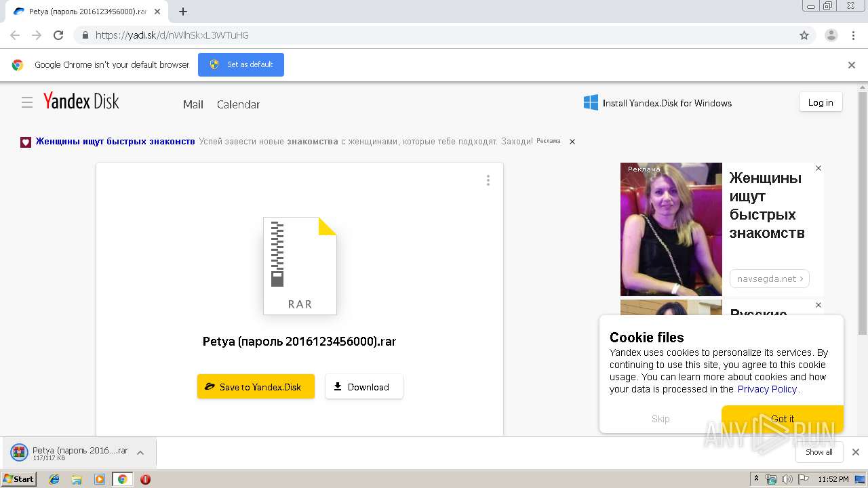The image size is (868, 488).
Task: Select the file name Petya rar text
Action: (x=299, y=341)
